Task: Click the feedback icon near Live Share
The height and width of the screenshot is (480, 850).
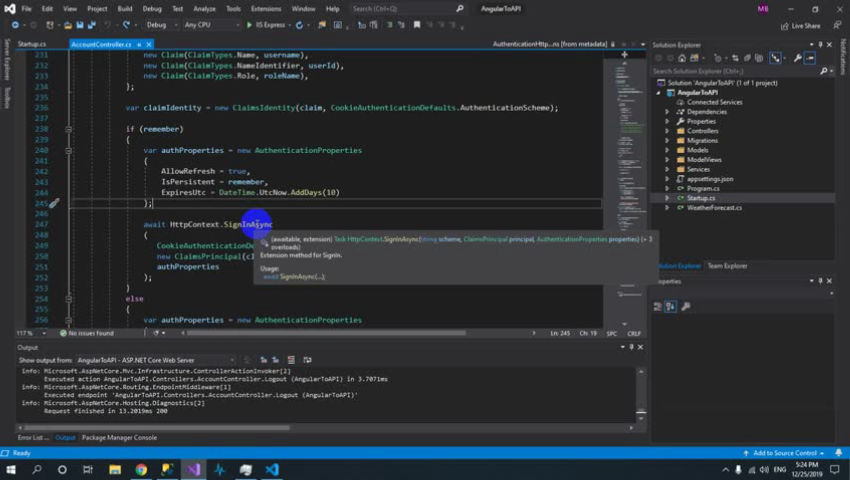Action: [x=837, y=25]
